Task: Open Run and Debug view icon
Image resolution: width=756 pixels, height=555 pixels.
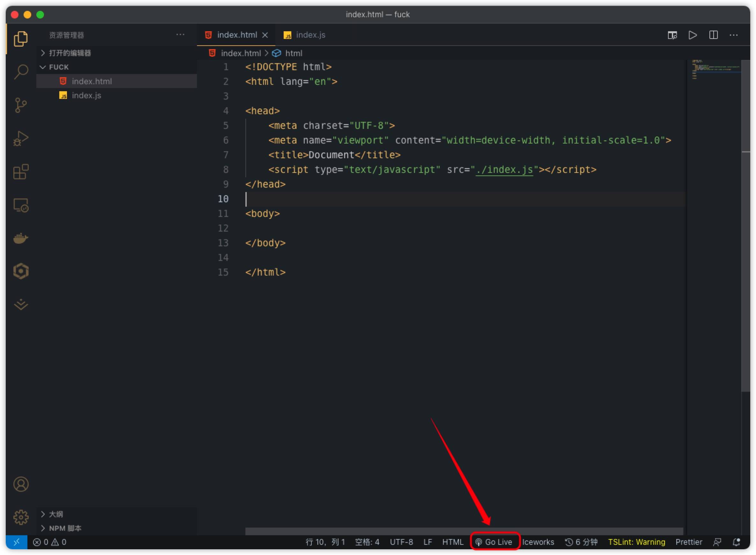Action: (21, 138)
